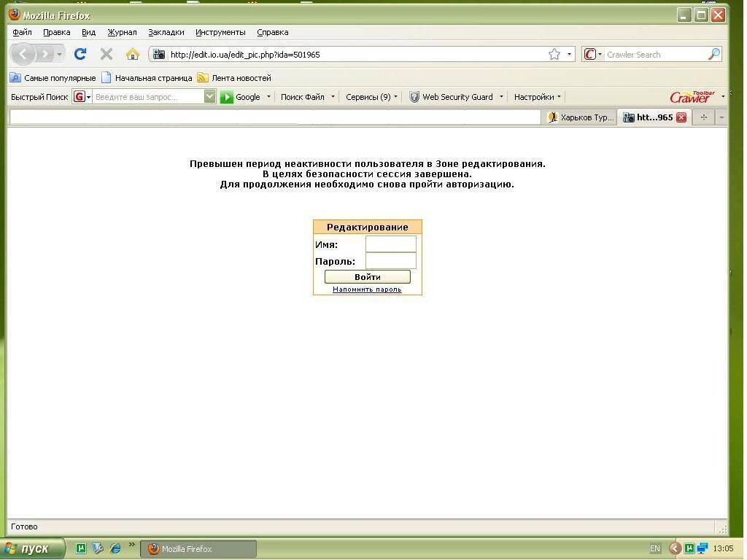Launch Internet Explorer from quick launch
The image size is (747, 560).
(x=115, y=548)
